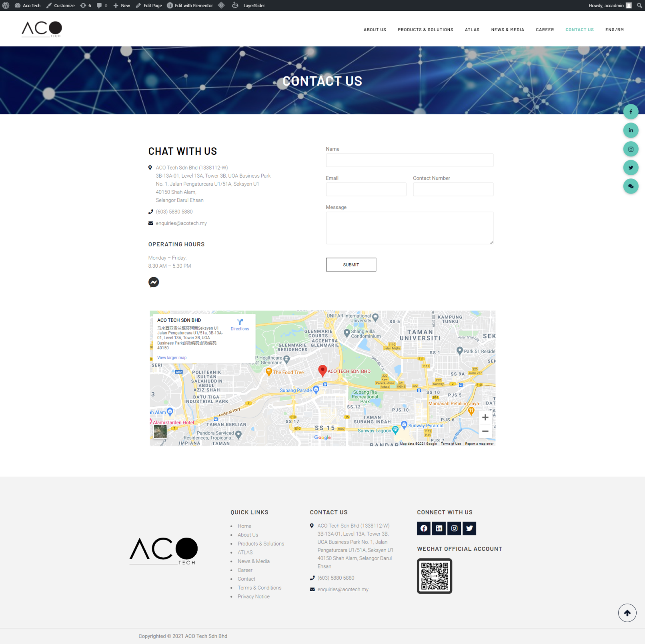
Task: Open the New dropdown in admin bar
Action: tap(122, 6)
